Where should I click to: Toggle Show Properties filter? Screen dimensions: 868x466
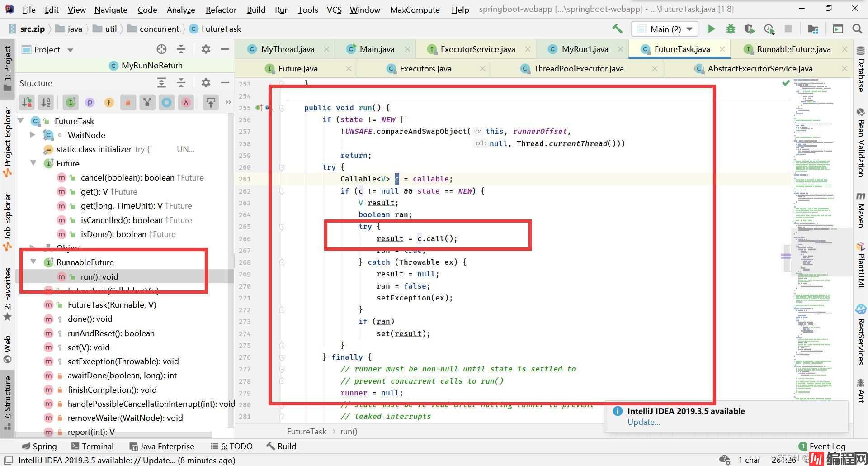pos(90,102)
